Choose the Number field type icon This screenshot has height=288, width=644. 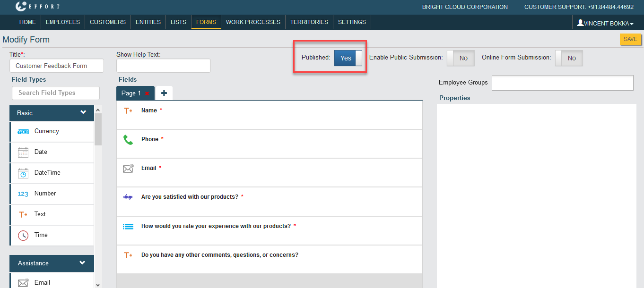click(x=23, y=194)
